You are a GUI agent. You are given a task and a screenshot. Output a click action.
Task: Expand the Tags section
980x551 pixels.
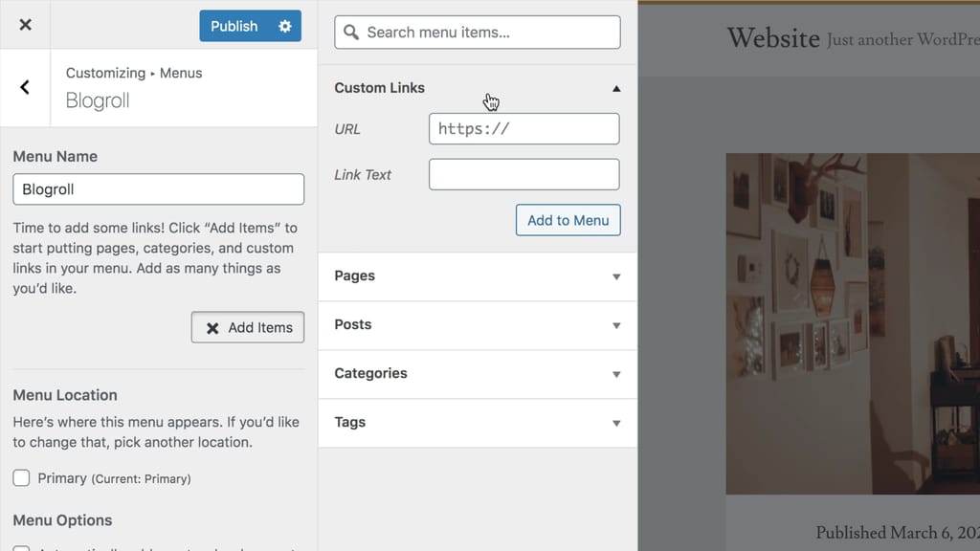[478, 422]
